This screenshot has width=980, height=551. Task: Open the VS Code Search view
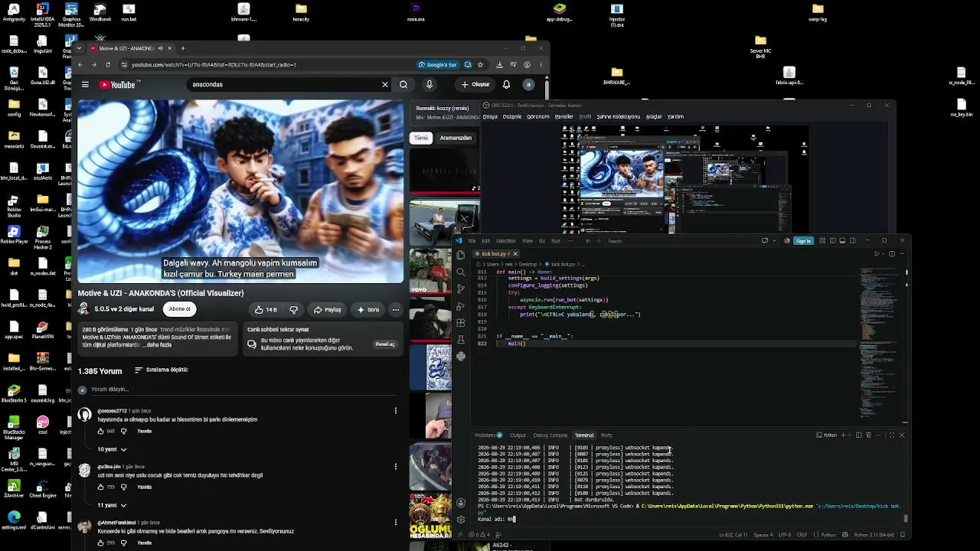pos(460,272)
